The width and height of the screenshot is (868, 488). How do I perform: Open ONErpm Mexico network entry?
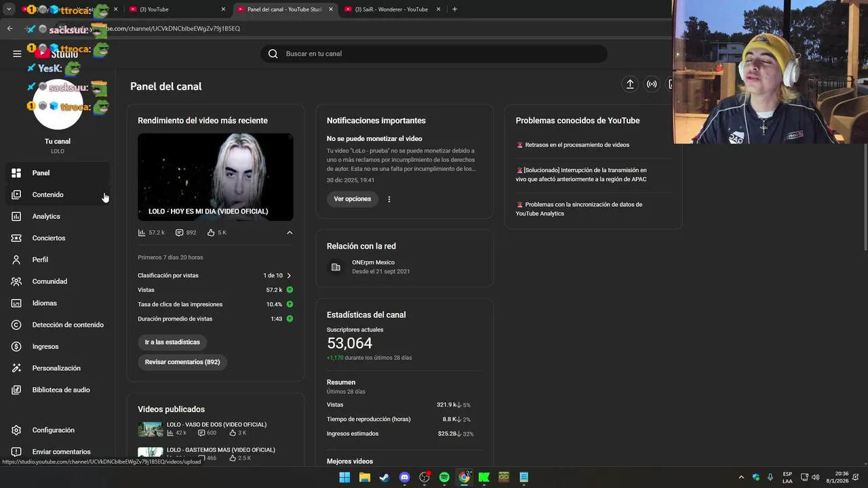coord(404,267)
